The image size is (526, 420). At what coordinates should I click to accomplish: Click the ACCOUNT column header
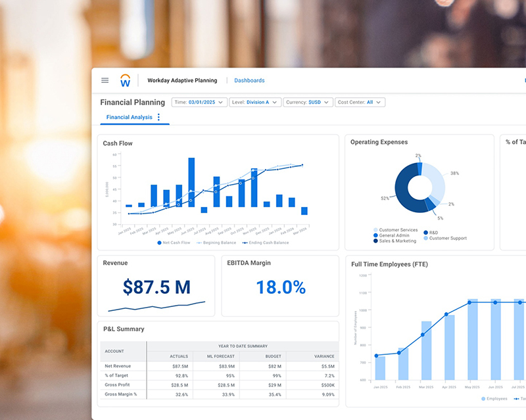point(114,351)
